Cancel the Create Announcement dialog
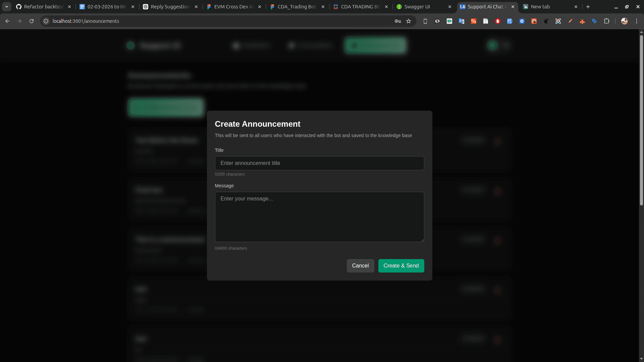The width and height of the screenshot is (644, 362). pyautogui.click(x=360, y=265)
